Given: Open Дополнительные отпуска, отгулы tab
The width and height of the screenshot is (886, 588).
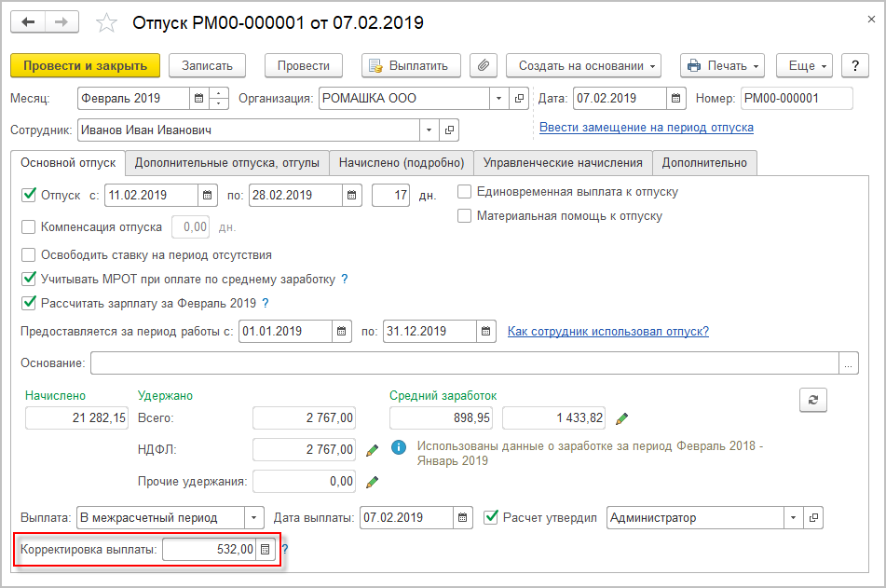Looking at the screenshot, I should coord(227,162).
